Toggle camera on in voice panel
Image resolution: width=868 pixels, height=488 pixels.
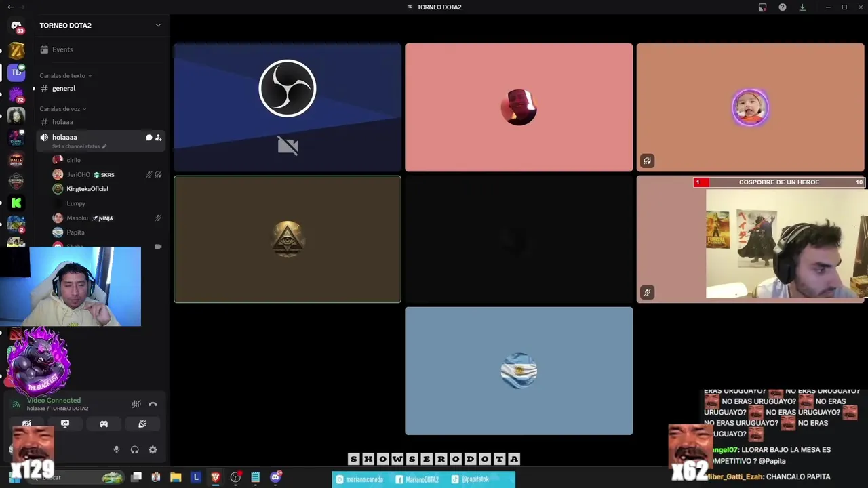coord(26,424)
